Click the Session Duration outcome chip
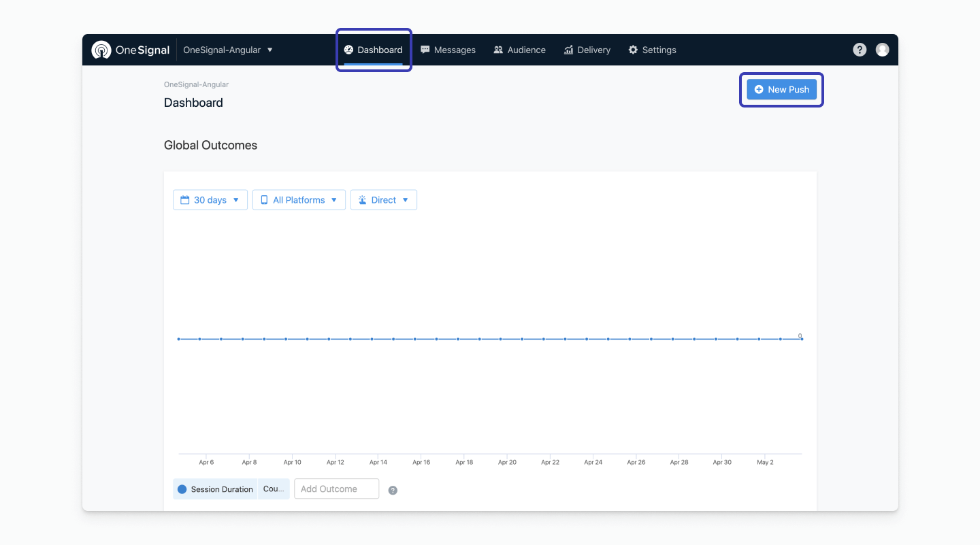 215,489
